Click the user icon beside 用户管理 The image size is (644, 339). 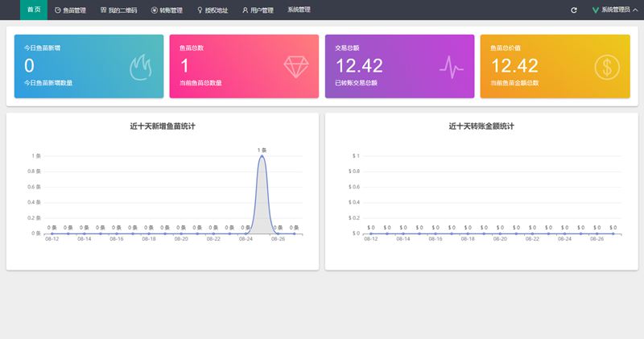click(245, 10)
